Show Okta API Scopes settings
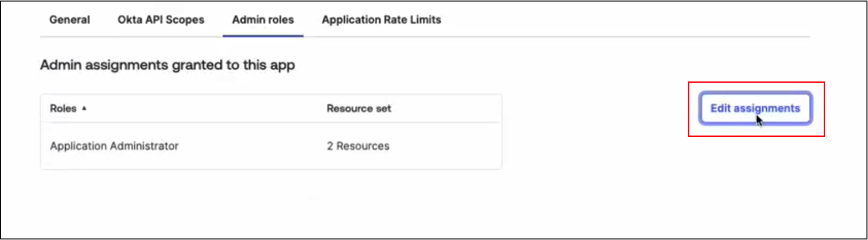This screenshot has height=240, width=868. tap(161, 20)
